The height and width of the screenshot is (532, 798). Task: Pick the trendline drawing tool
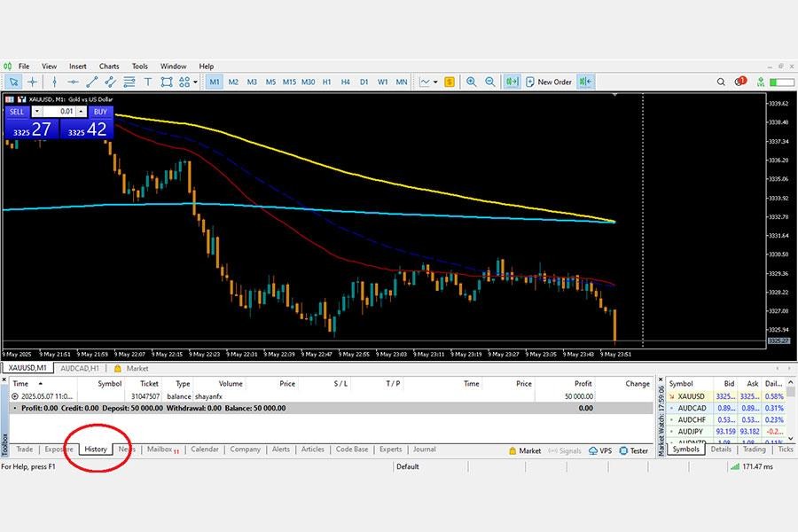91,82
